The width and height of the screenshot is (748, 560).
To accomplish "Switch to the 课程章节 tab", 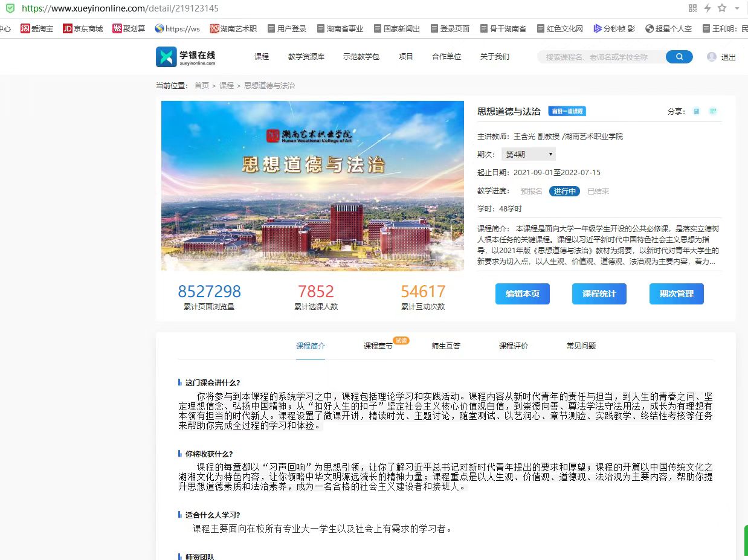I will coord(378,346).
